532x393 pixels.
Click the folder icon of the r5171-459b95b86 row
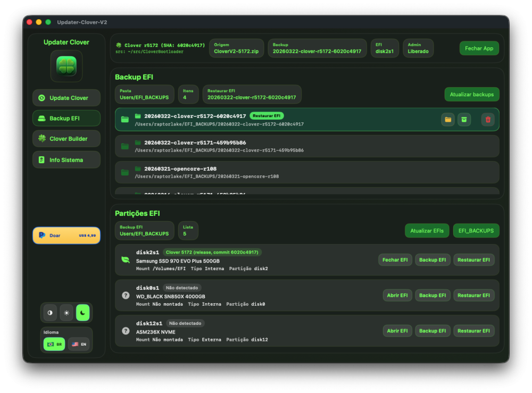[x=125, y=146]
